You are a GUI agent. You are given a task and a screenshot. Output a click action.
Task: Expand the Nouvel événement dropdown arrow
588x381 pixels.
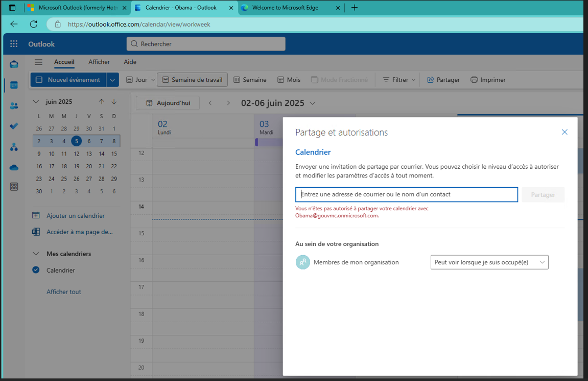tap(113, 80)
